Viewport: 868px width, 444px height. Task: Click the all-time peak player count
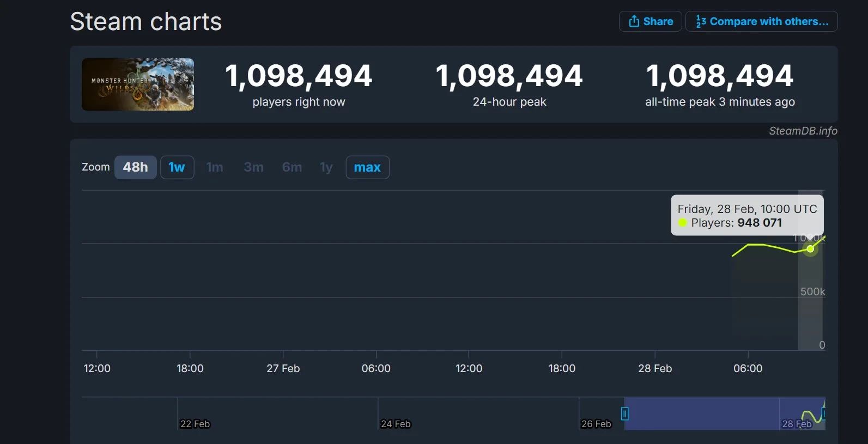[719, 76]
